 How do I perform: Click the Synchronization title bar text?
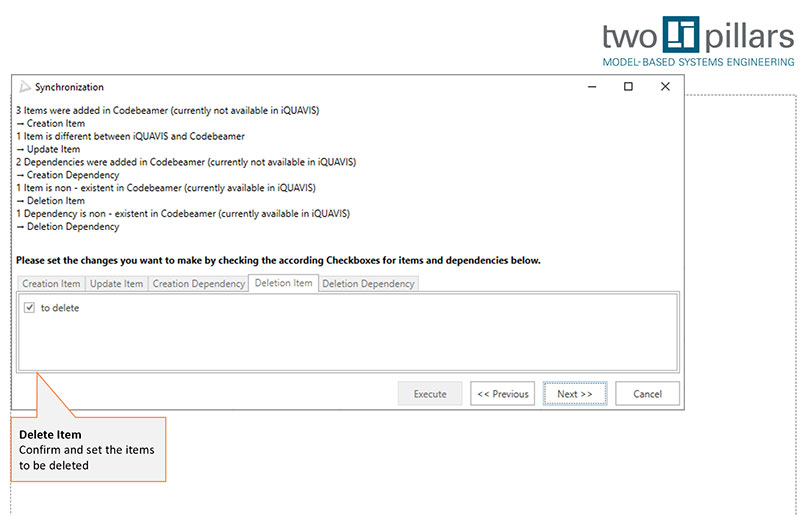coord(69,87)
